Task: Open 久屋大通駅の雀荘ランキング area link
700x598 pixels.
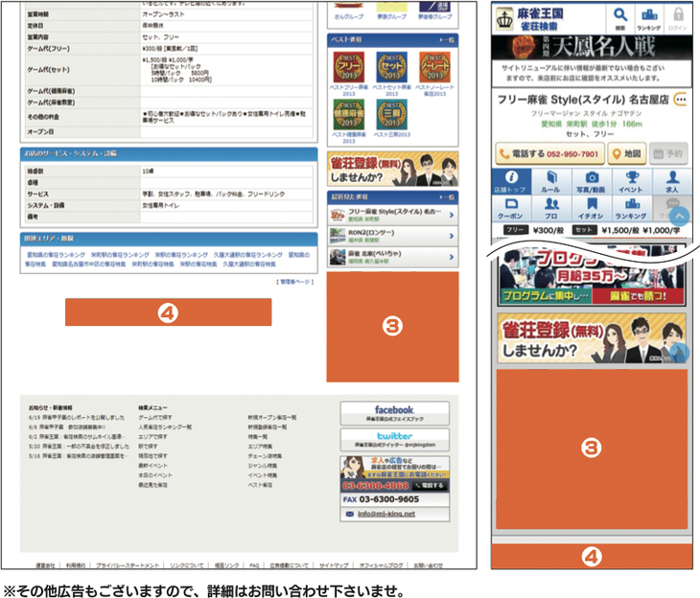Action: pos(247,255)
